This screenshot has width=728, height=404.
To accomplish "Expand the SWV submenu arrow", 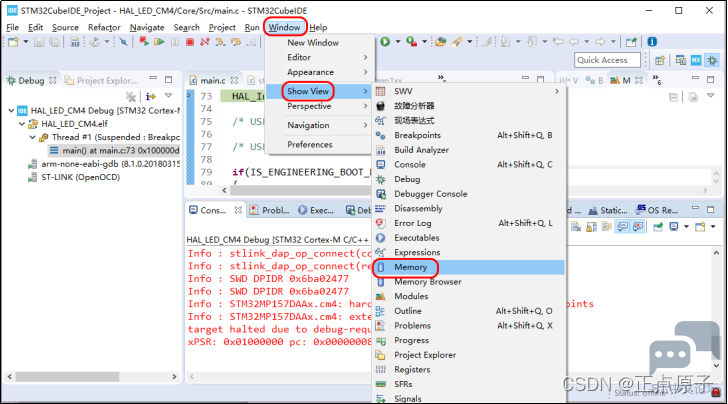I will point(557,91).
